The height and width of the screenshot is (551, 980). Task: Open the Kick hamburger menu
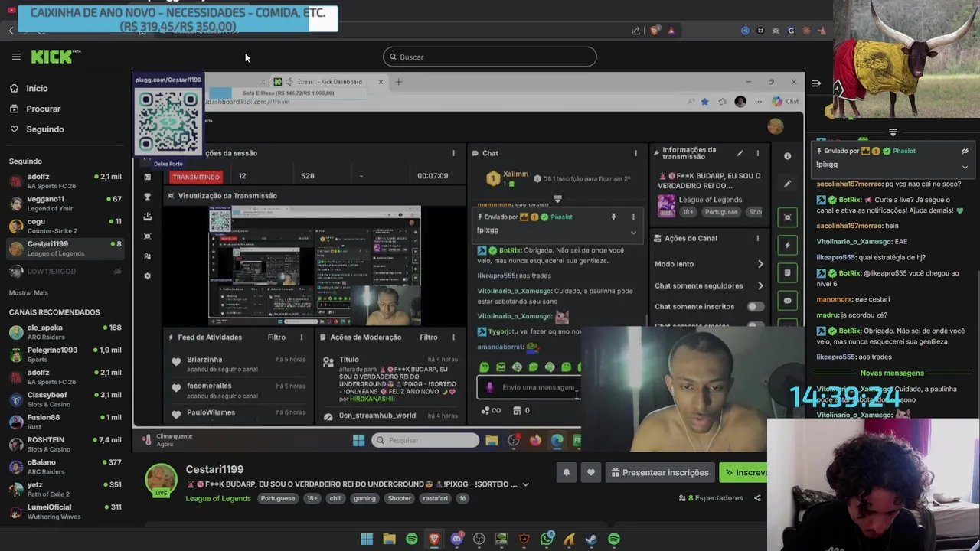pos(15,57)
